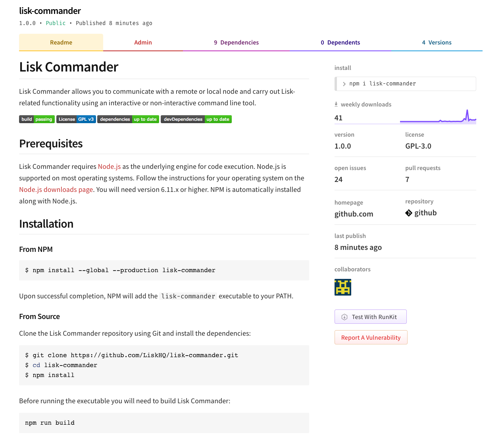
Task: Click the inline lisk-commander code text
Action: click(x=188, y=296)
